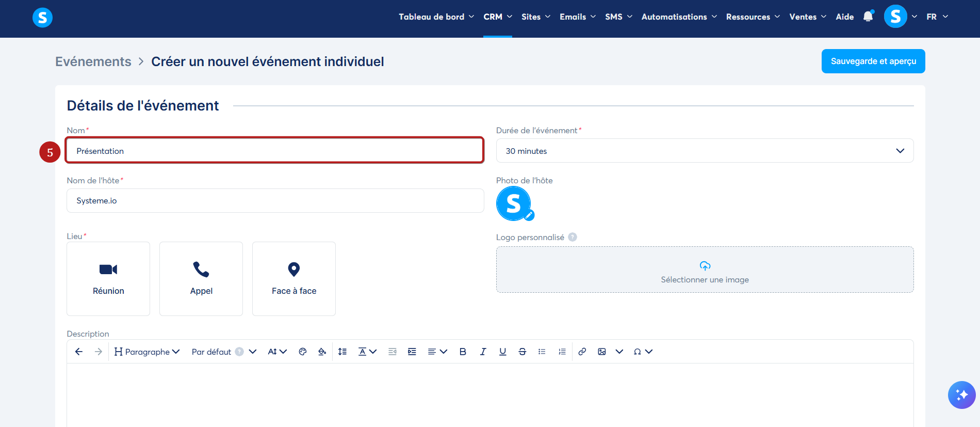
Task: Choose Face à face as the location
Action: tap(294, 279)
